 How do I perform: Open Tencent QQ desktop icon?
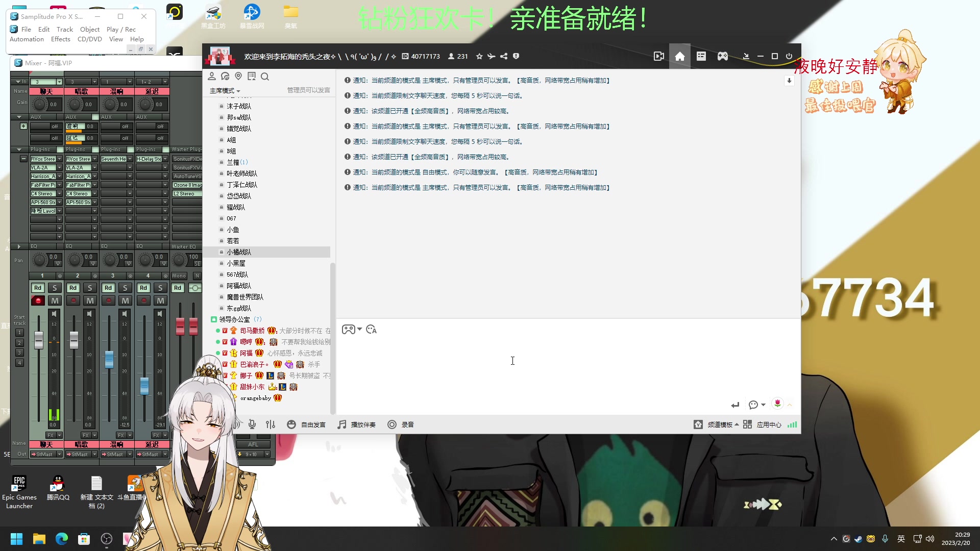click(58, 489)
